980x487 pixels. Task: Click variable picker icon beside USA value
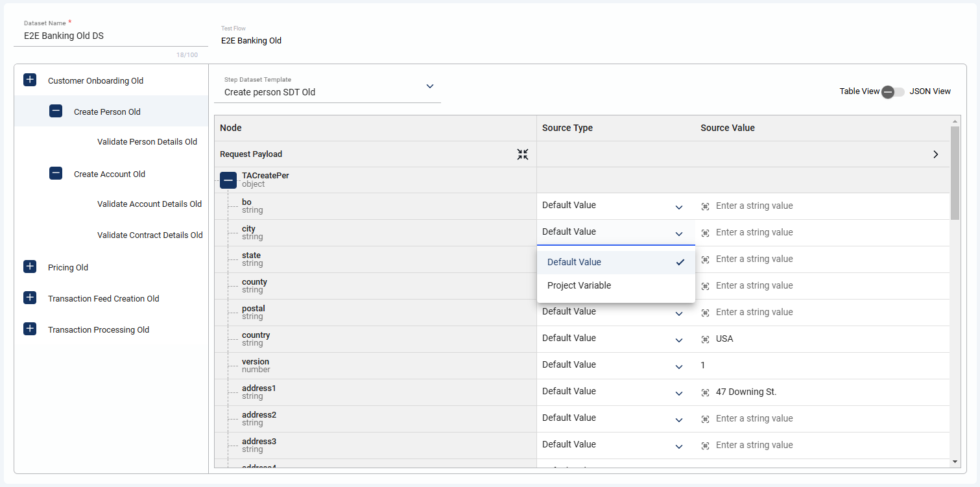(x=705, y=339)
